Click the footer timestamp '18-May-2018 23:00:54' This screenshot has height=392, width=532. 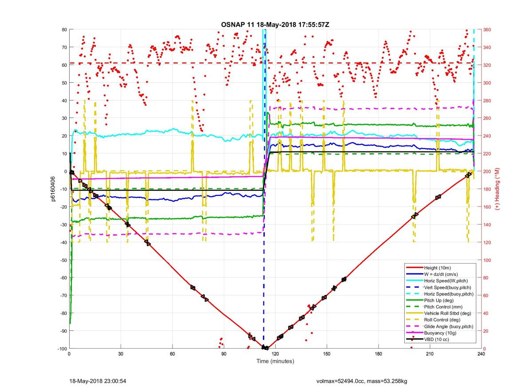[x=98, y=381]
